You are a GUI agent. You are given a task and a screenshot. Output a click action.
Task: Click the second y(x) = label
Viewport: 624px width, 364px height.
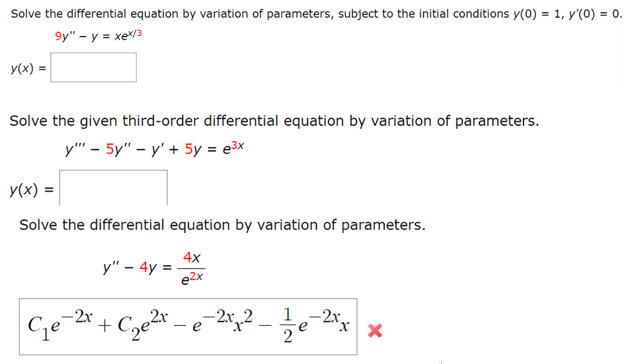pos(30,189)
